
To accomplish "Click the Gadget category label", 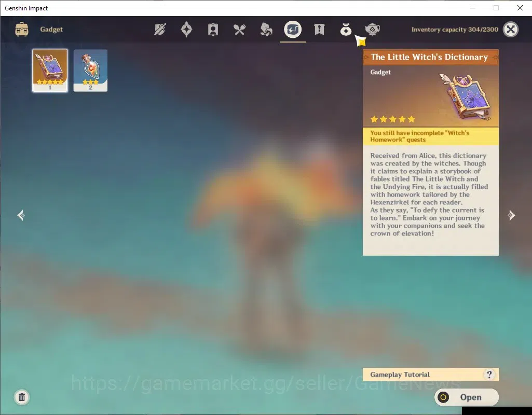I will [51, 30].
